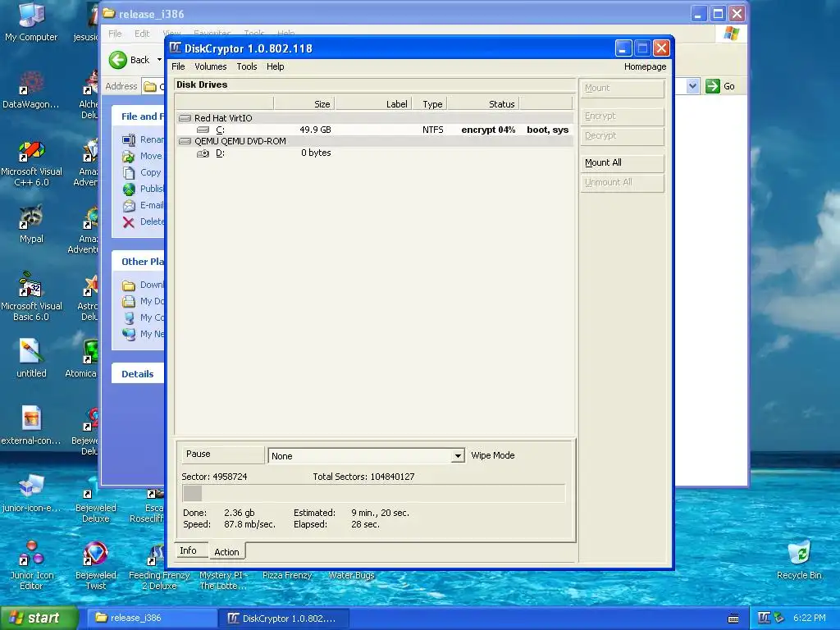Screen dimensions: 840x630
Task: Click the encryption progress bar
Action: [x=373, y=493]
